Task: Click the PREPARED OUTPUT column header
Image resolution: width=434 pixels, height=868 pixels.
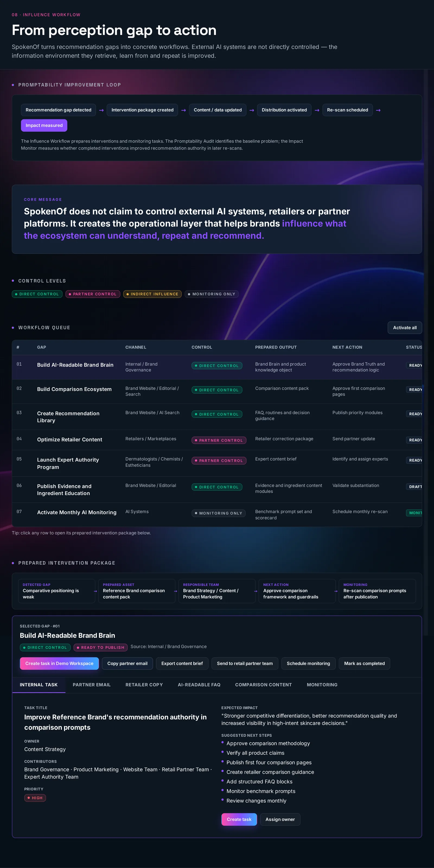Action: [276, 347]
